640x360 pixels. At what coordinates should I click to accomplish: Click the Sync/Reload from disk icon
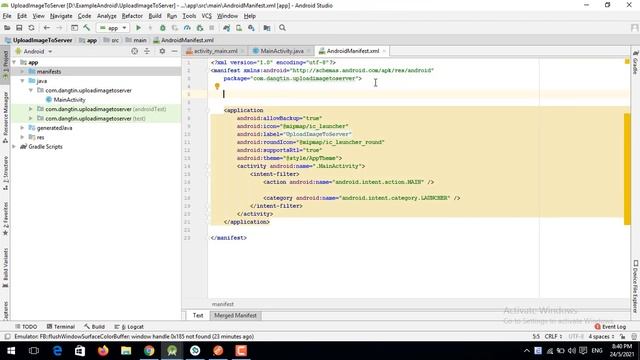coord(31,28)
